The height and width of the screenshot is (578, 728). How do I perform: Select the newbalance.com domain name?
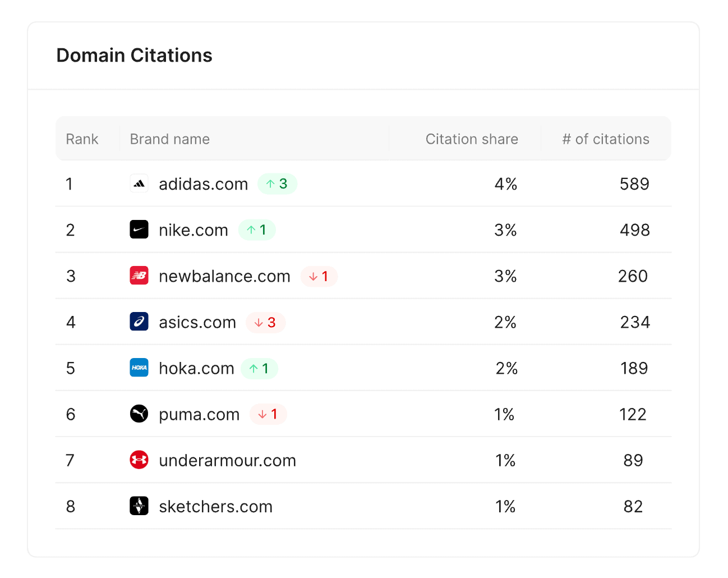pos(224,276)
